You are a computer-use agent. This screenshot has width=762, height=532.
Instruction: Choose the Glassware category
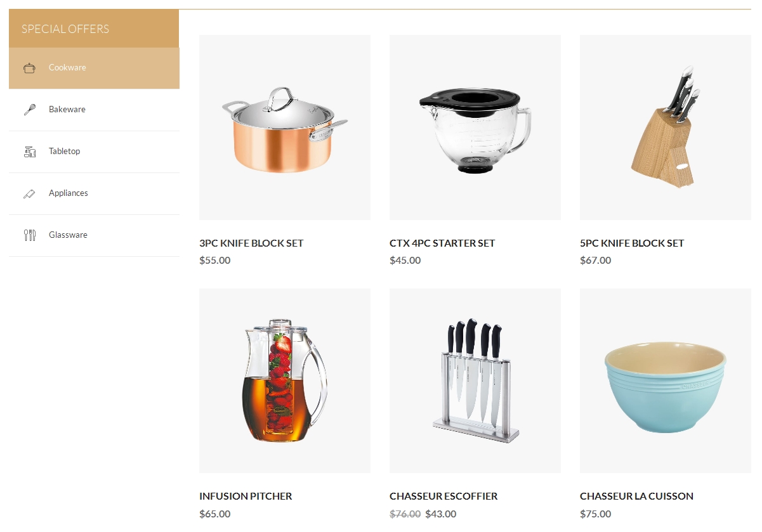[x=94, y=235]
